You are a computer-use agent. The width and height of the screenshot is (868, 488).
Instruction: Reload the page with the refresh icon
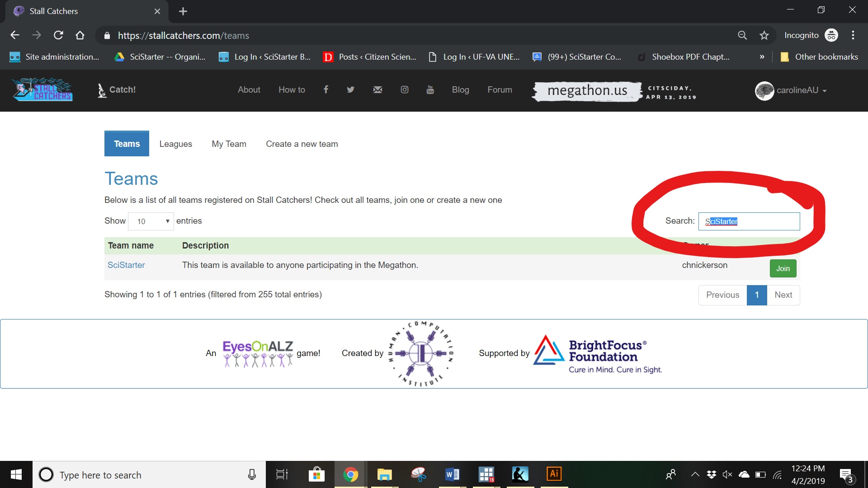click(x=58, y=35)
